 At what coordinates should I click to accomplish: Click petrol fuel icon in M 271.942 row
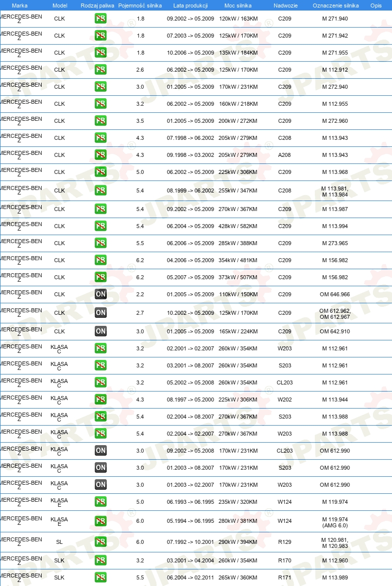click(x=101, y=36)
